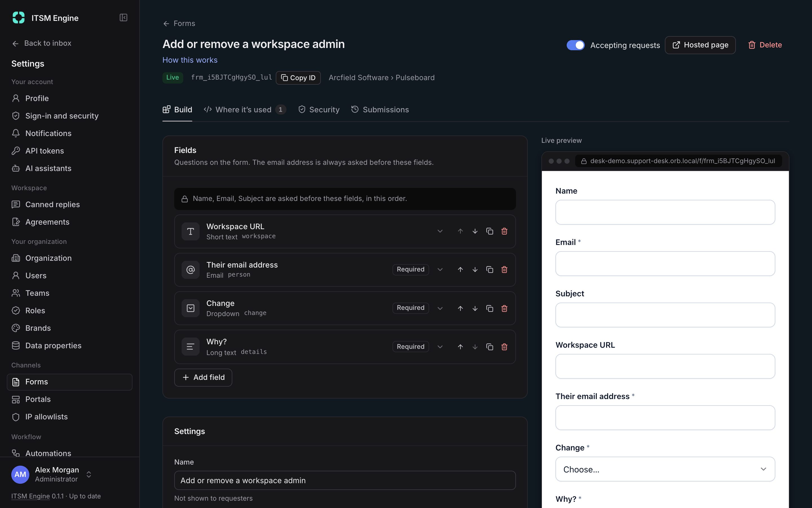812x508 pixels.
Task: Delete the Workspace URL field
Action: (x=504, y=231)
